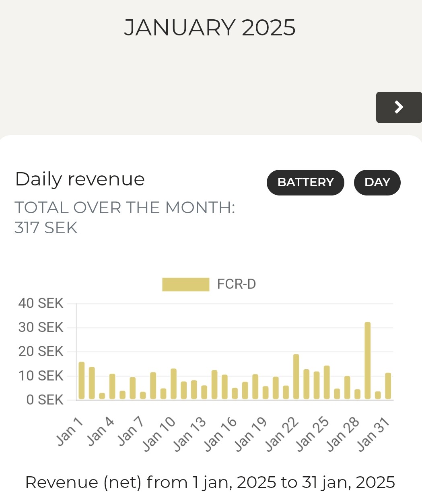422x504 pixels.
Task: Pick the Jan 4 revenue bar
Action: pos(112,387)
